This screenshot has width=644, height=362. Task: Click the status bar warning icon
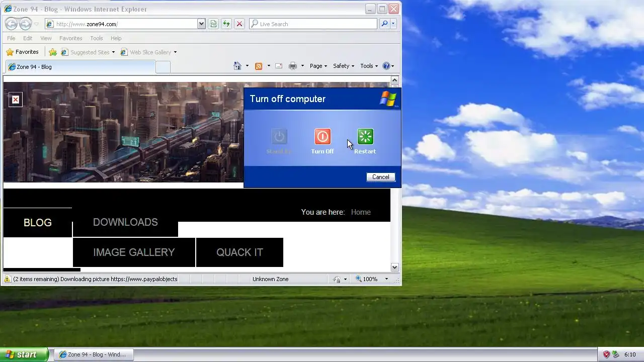coord(7,279)
